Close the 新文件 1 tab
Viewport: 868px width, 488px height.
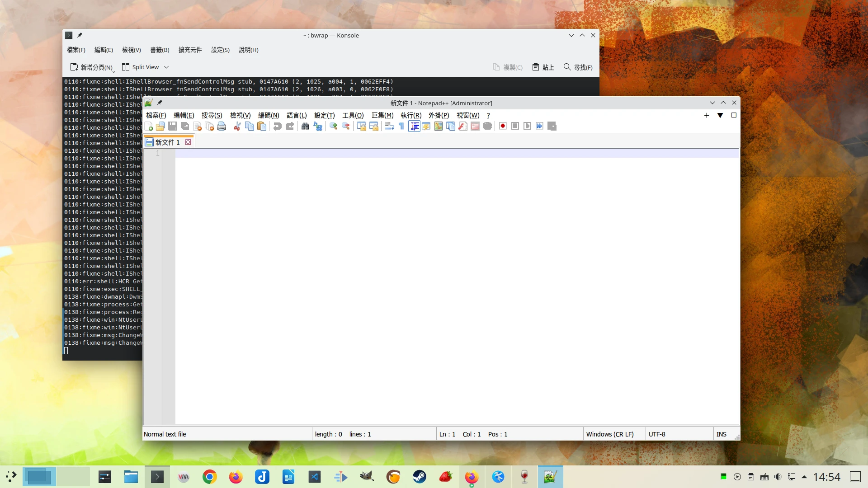[x=188, y=142]
